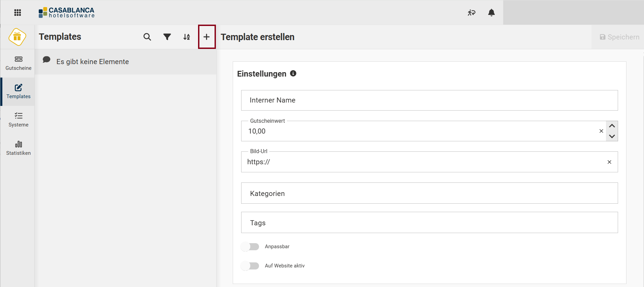Open the Statistiken section
Screen dimensions: 644x287
(18, 148)
